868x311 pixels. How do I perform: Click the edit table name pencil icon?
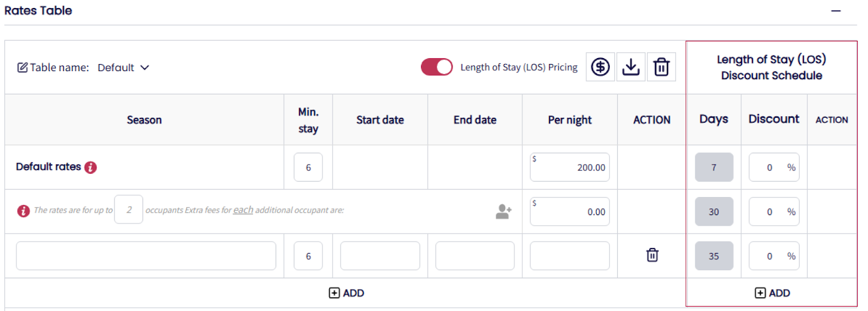[22, 68]
